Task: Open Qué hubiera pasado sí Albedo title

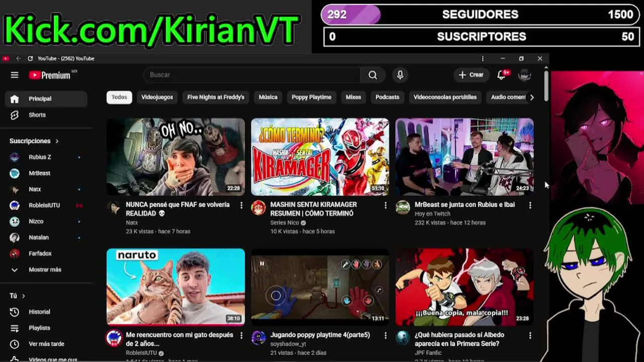Action: 459,339
